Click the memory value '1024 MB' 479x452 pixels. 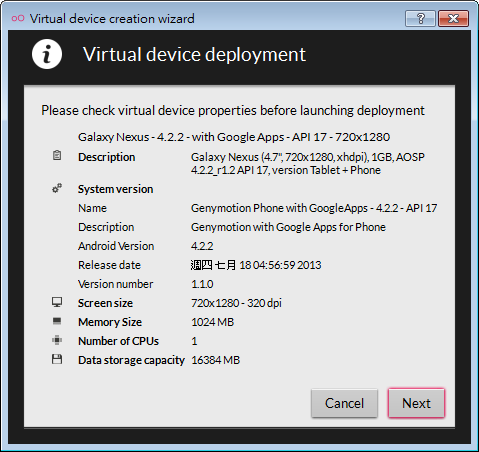213,322
